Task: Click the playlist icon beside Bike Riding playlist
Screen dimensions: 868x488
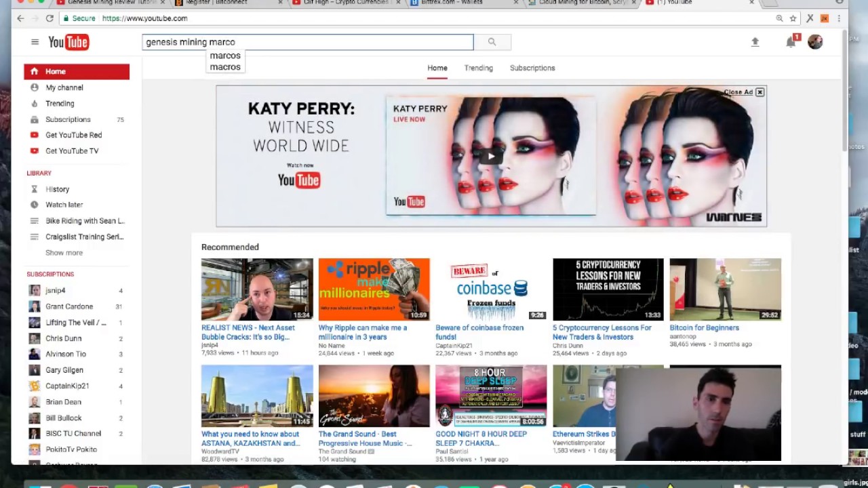Action: point(34,221)
